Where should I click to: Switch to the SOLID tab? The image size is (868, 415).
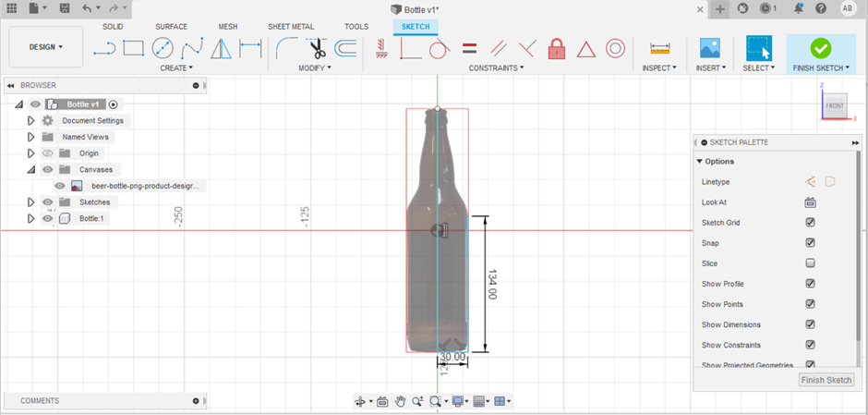point(113,27)
